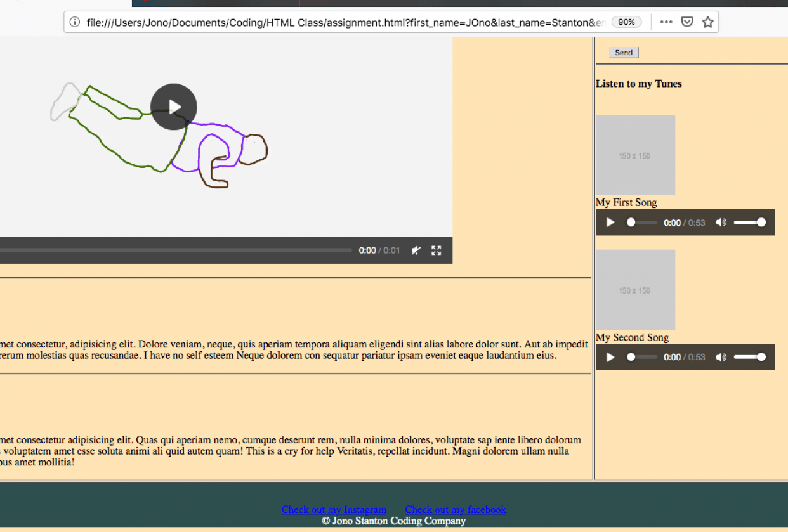Open the browser overflow menu with three dots

coord(666,22)
